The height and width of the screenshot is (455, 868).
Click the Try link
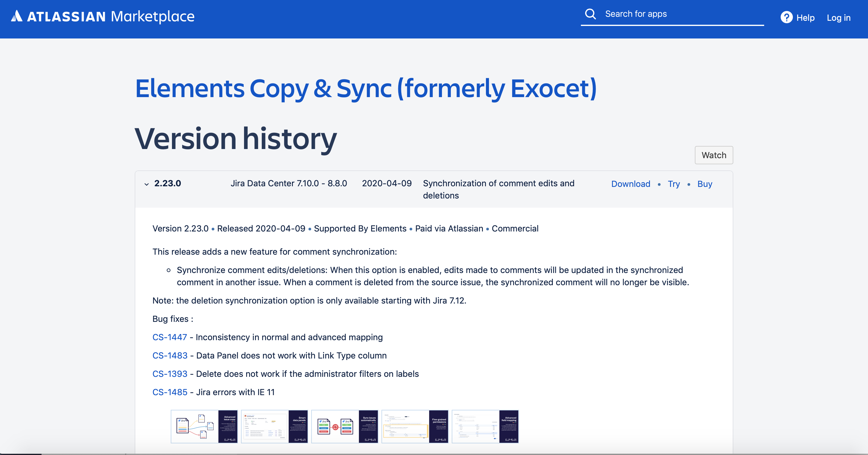pos(673,184)
